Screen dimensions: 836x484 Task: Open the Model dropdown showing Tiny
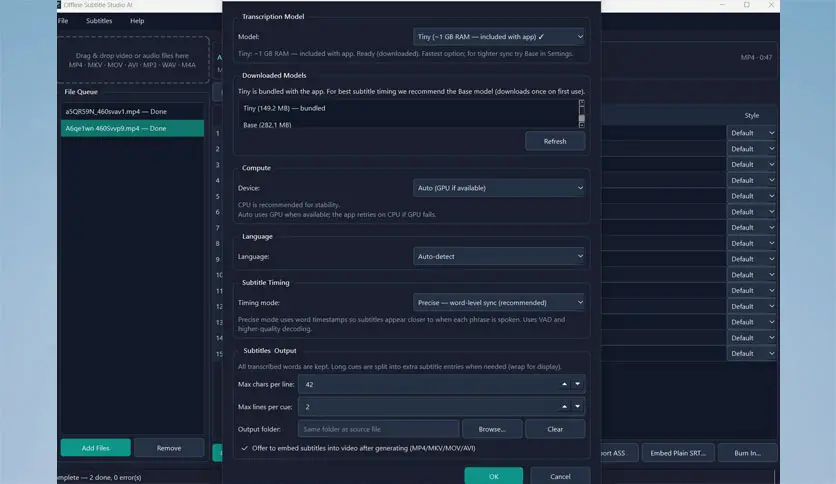coord(499,37)
